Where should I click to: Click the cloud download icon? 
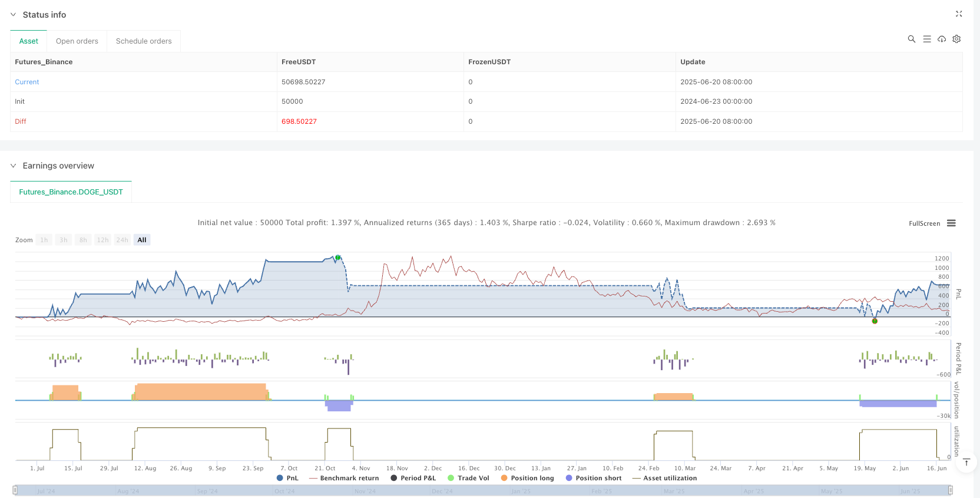(942, 39)
